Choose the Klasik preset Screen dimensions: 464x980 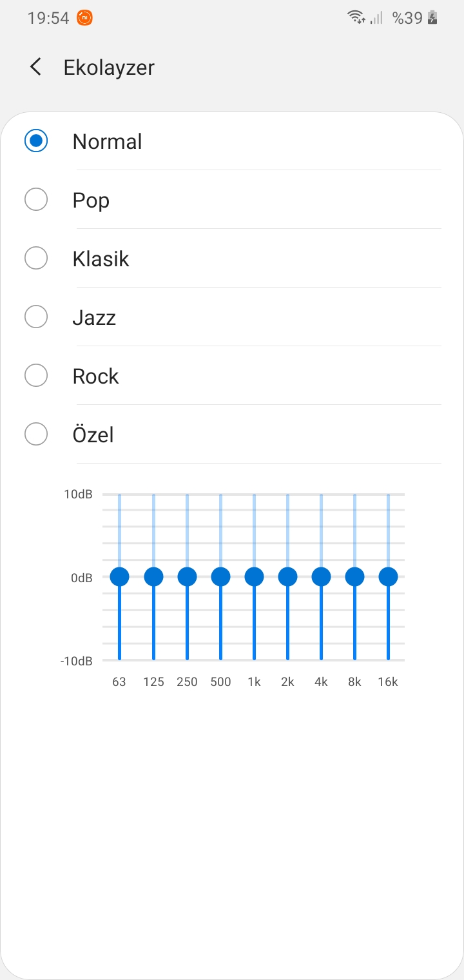point(36,259)
